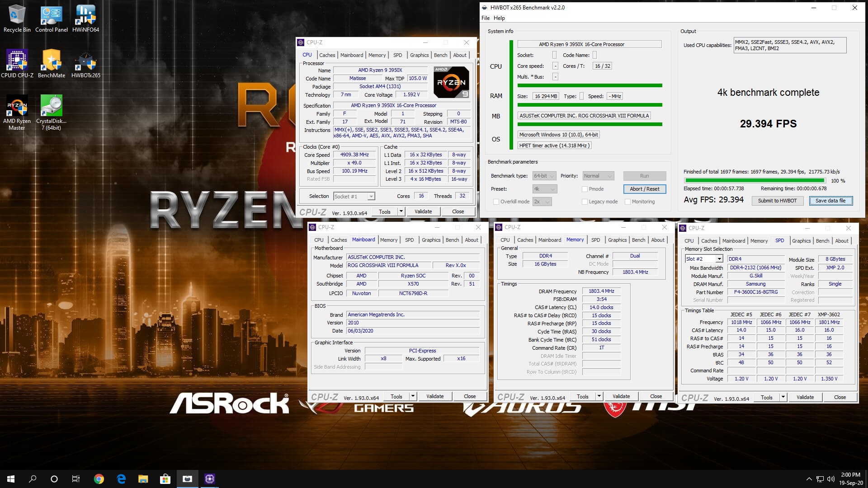Enable the Pmode checkbox
868x488 pixels.
click(x=585, y=189)
